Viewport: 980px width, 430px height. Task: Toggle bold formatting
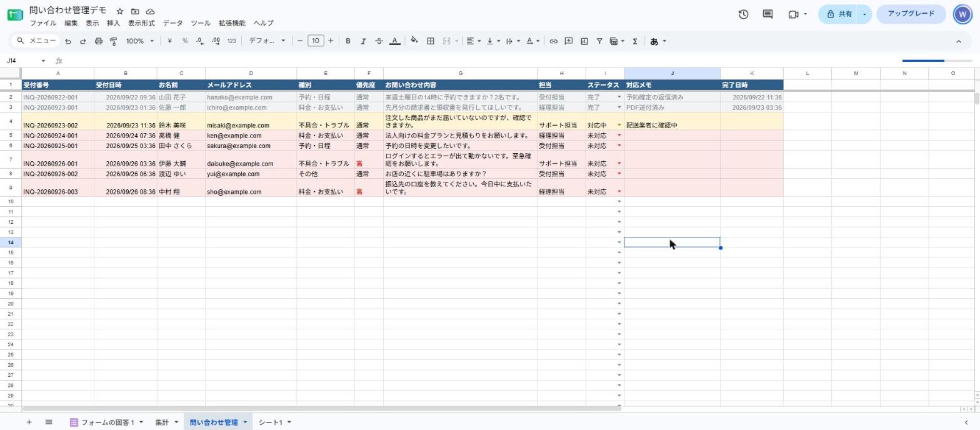coord(348,41)
